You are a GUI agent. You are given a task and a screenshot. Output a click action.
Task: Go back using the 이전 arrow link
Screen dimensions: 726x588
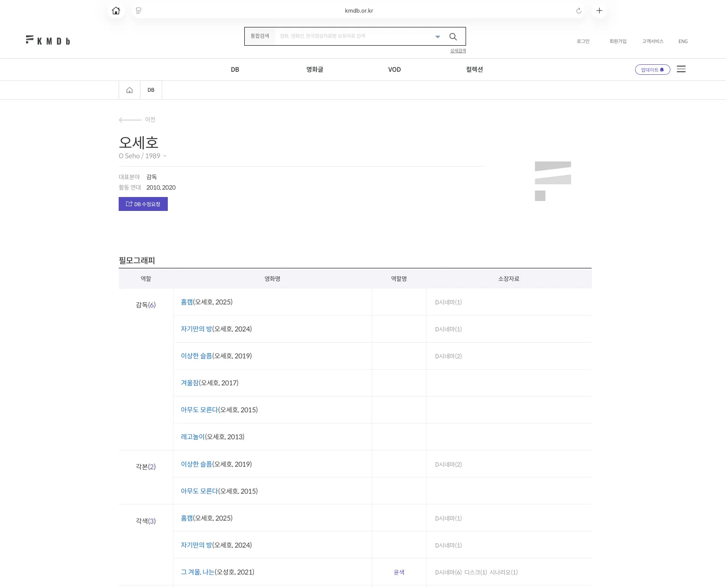pos(137,120)
